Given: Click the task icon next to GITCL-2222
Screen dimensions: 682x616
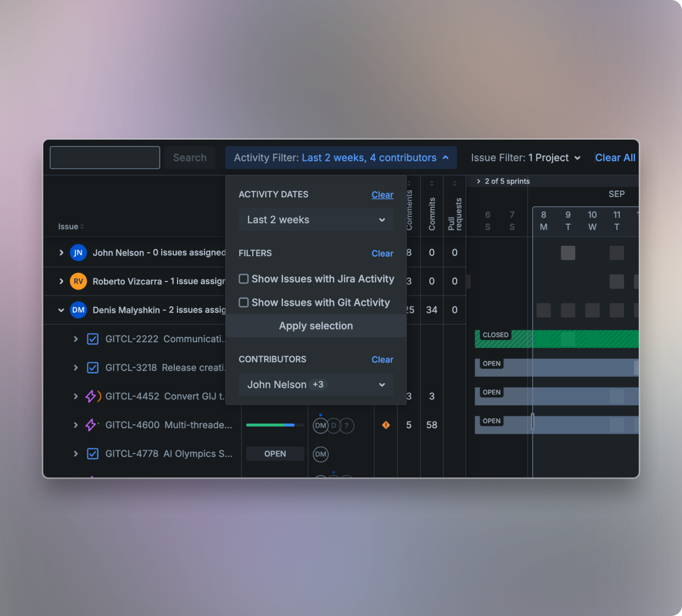Looking at the screenshot, I should pos(93,339).
